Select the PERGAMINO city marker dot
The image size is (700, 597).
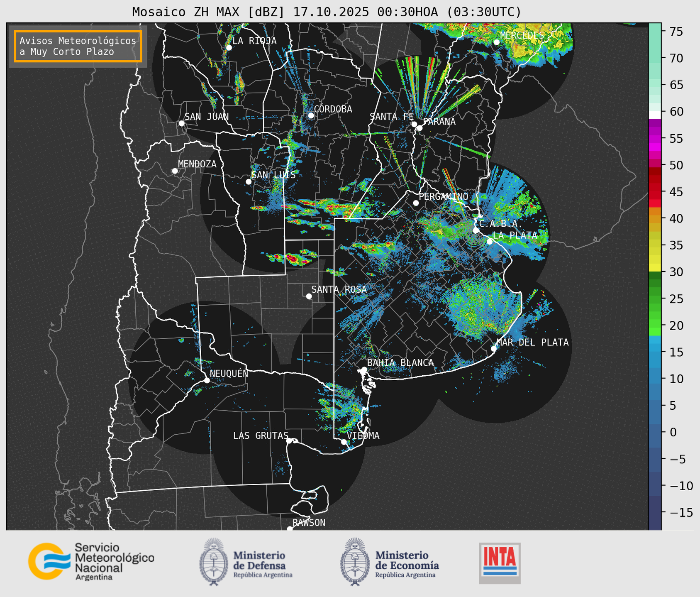(x=416, y=203)
